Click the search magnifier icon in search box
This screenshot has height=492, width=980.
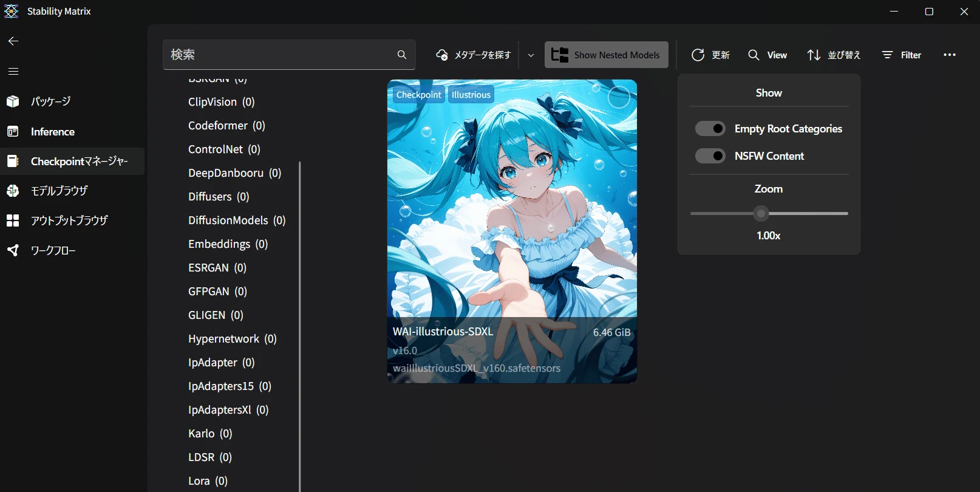pos(402,55)
